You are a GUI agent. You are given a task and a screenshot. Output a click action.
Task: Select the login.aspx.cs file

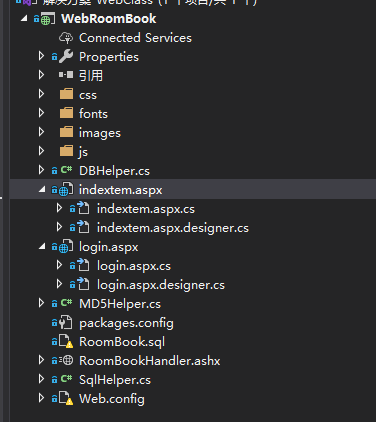(x=134, y=266)
